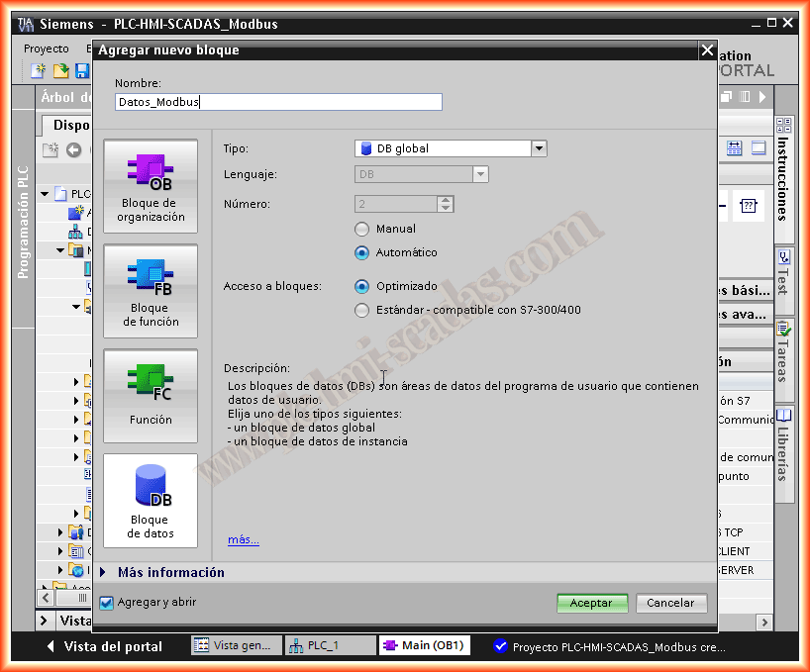Select the Bloque de organización (OB) block type
The height and width of the screenshot is (672, 810).
point(151,186)
